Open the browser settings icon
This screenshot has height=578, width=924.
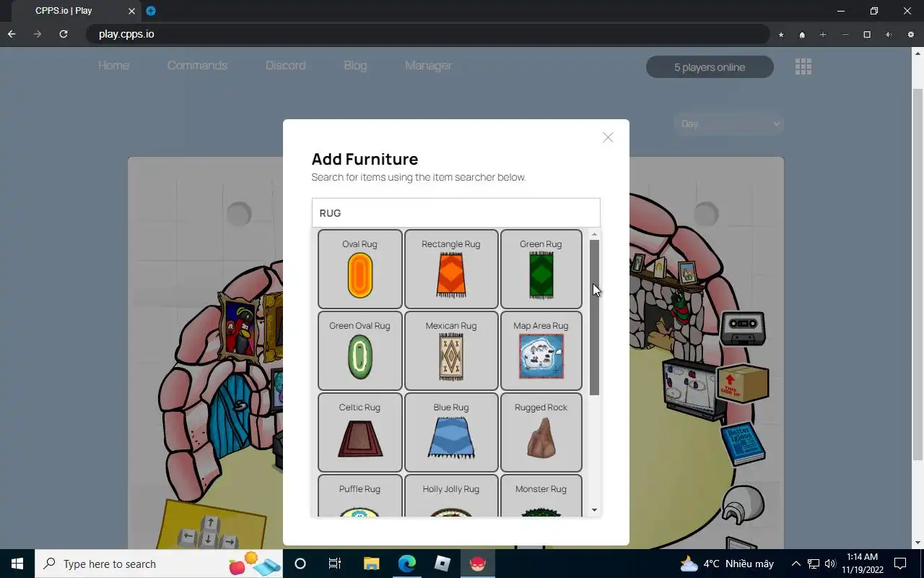pos(910,35)
